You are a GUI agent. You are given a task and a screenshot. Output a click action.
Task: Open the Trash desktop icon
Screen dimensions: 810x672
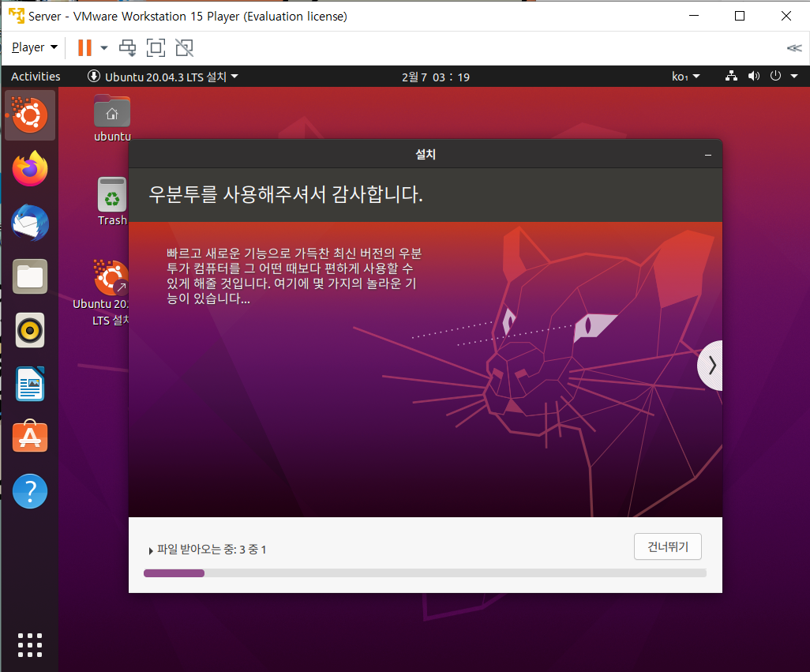[112, 201]
